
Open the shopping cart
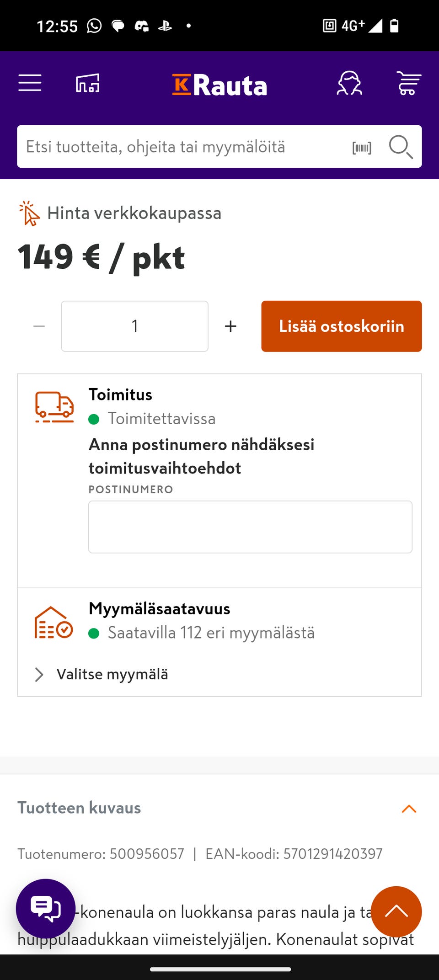tap(408, 84)
